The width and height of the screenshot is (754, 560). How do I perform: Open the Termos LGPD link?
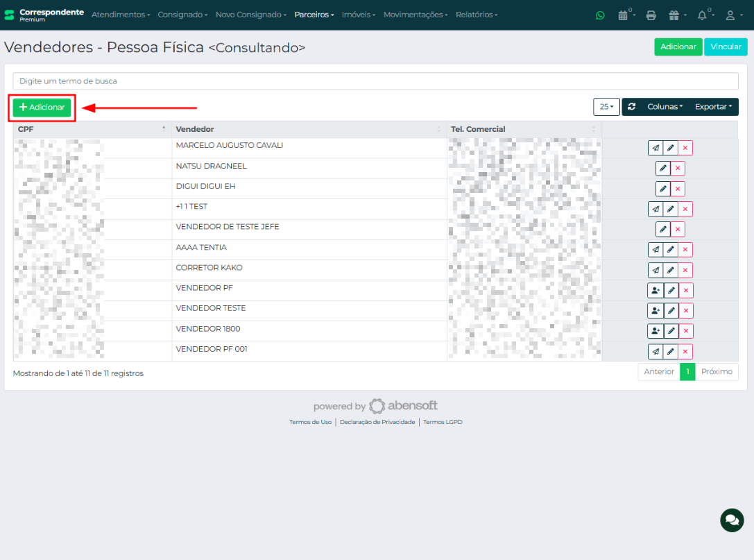pyautogui.click(x=443, y=422)
